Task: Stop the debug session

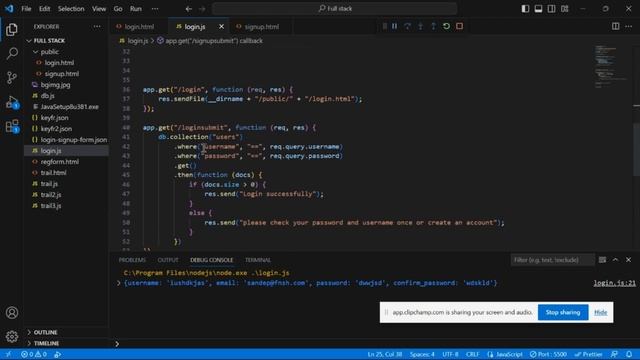Action: click(460, 26)
